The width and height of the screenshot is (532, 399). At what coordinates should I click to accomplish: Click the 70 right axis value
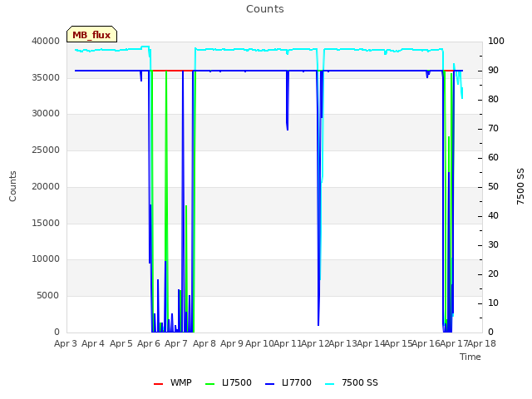[493, 129]
